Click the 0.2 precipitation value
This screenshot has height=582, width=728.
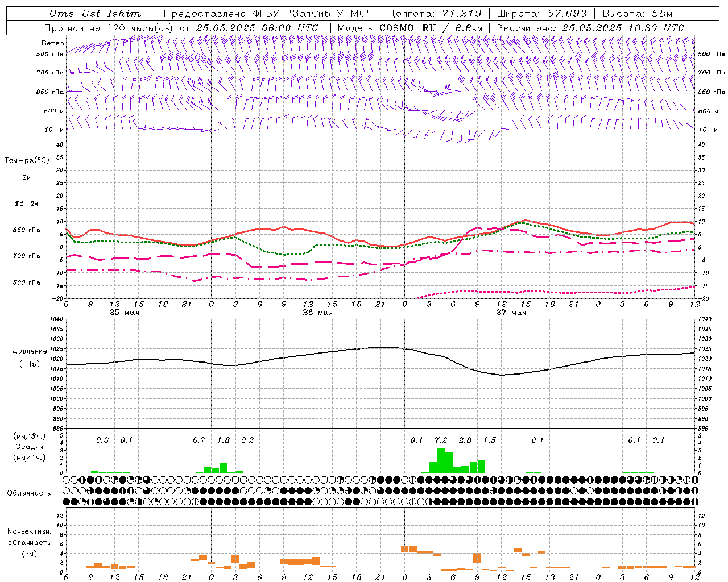coord(247,440)
